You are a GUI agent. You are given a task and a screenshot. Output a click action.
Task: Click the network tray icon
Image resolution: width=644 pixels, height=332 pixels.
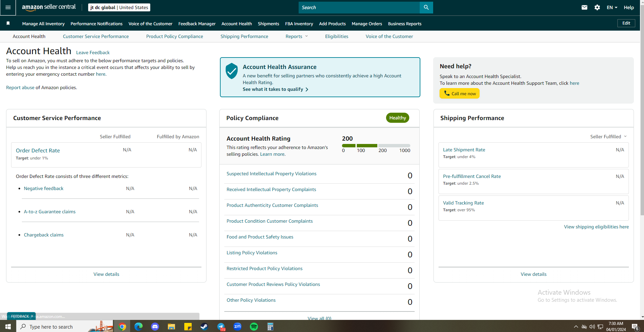point(600,327)
